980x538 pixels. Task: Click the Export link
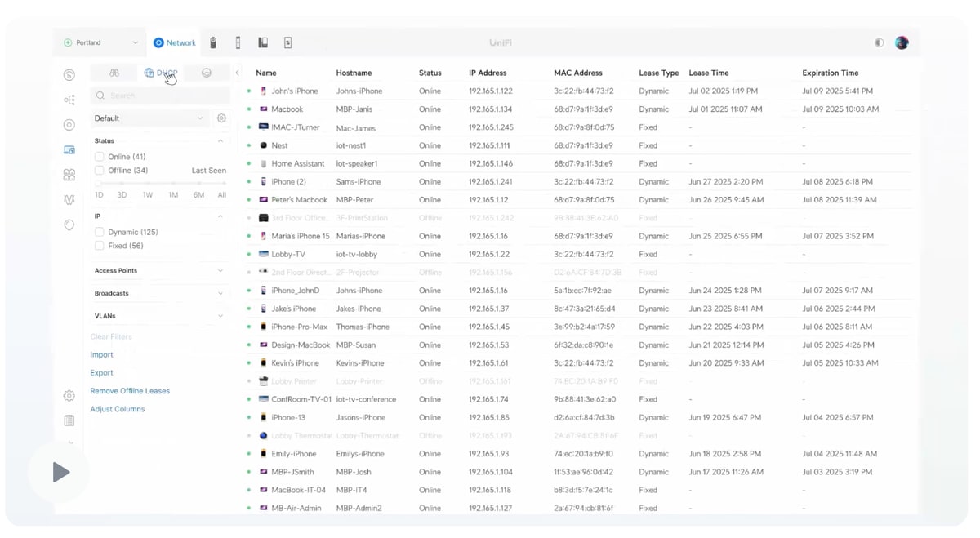tap(101, 373)
